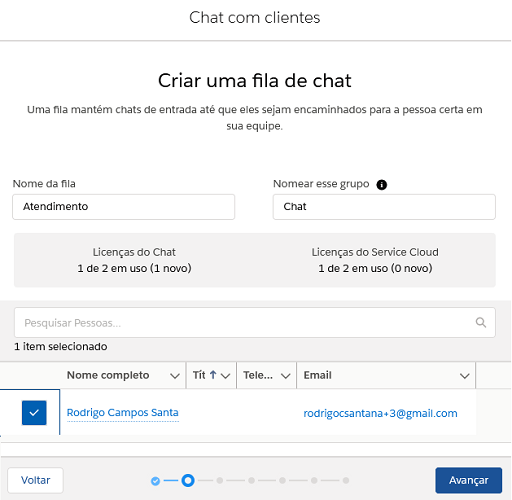The width and height of the screenshot is (512, 500).
Task: Open the Rodrigo Campos Santa name link
Action: click(x=123, y=413)
